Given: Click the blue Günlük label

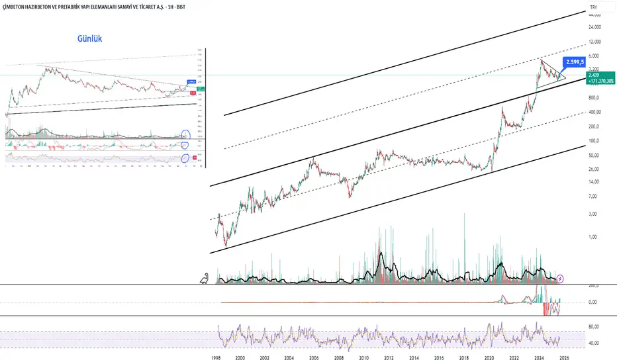Looking at the screenshot, I should tap(90, 38).
